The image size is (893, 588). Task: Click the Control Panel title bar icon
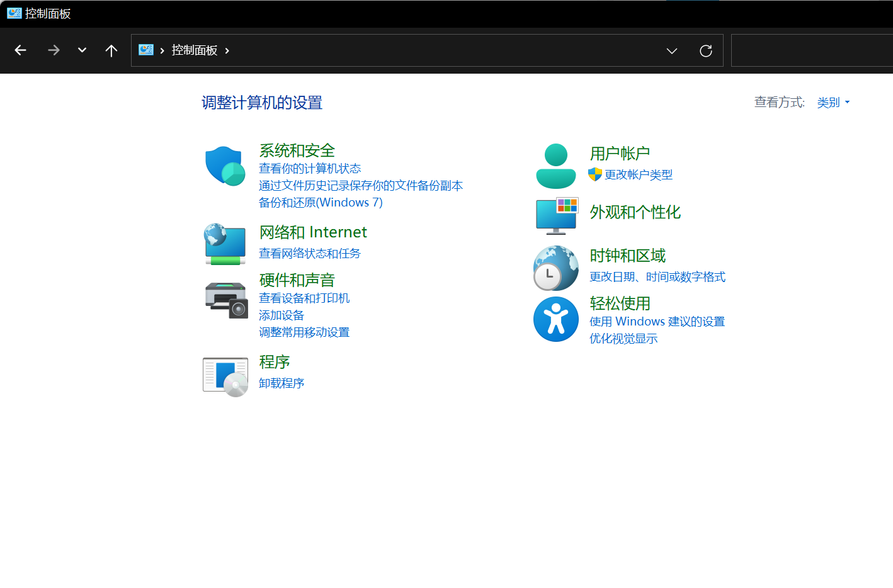[14, 13]
